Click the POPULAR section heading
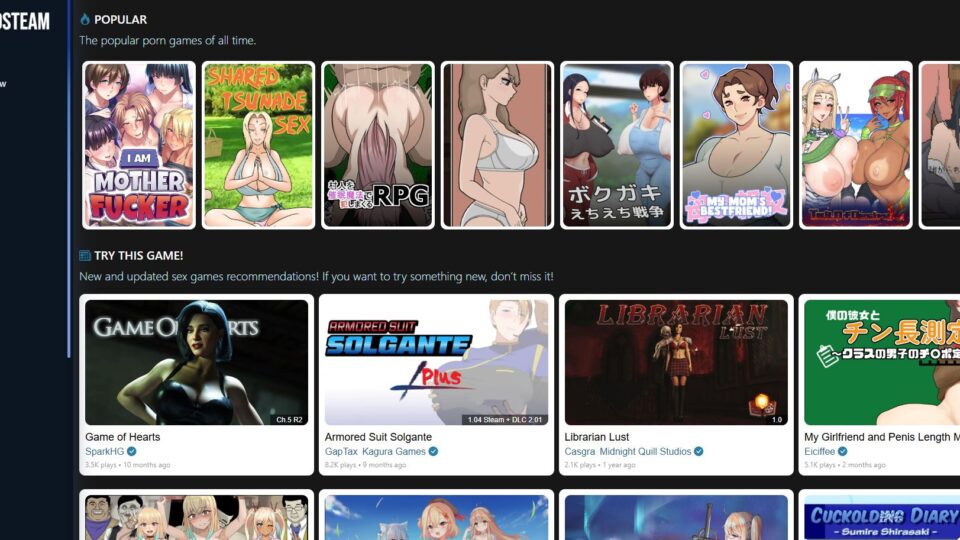The height and width of the screenshot is (540, 960). pos(121,20)
